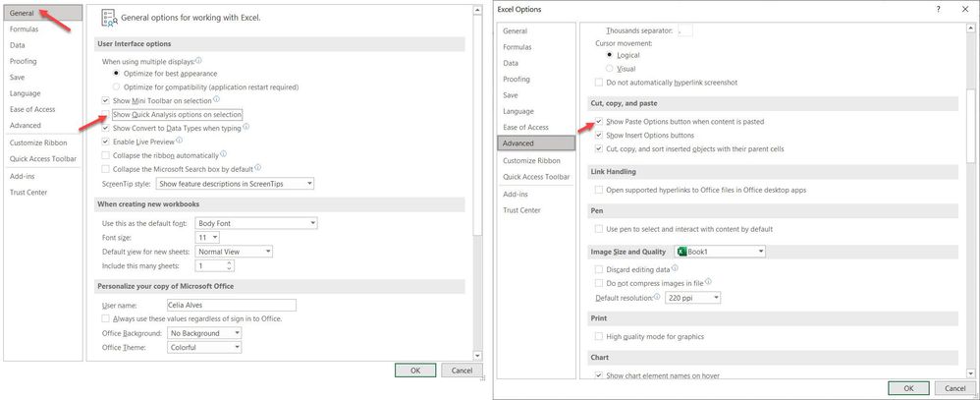Open the default font Body Font dropdown
Viewport: 980px width, 400px height.
coord(257,223)
